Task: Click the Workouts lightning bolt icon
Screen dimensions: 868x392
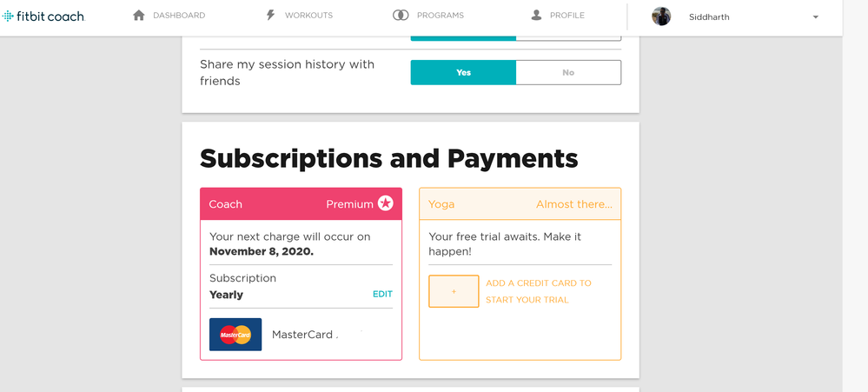Action: coord(270,15)
